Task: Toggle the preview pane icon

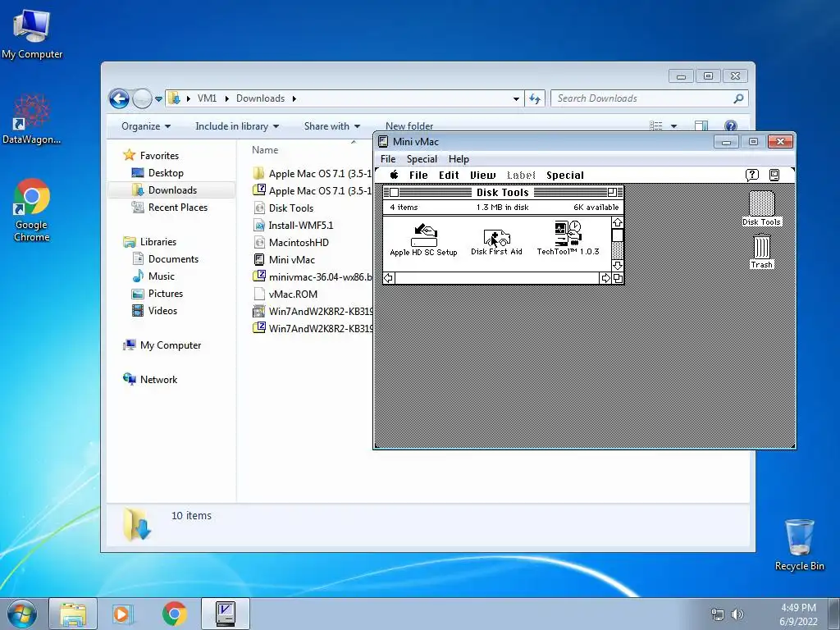Action: (x=701, y=126)
